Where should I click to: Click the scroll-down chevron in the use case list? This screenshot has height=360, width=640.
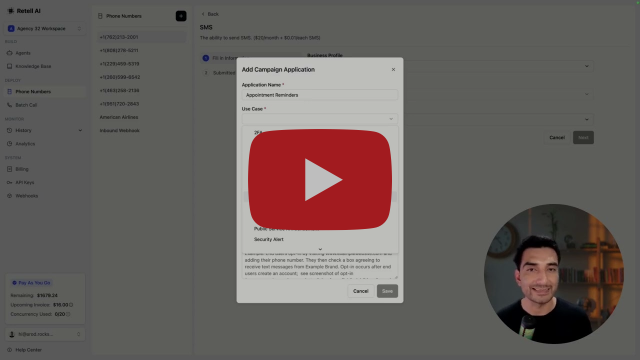pyautogui.click(x=320, y=249)
